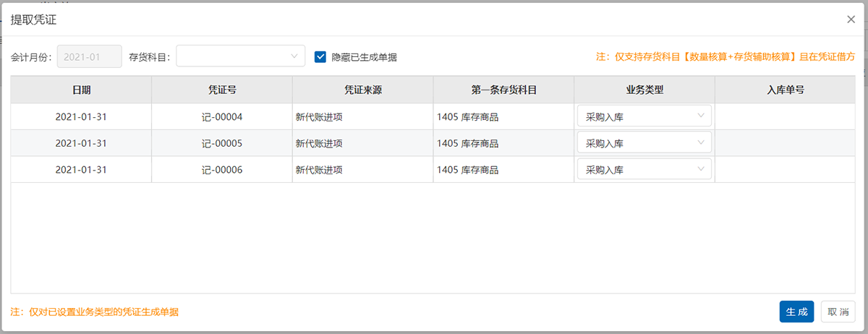Viewport: 868px width, 334px height.
Task: Click the 入库单号 column header
Action: tap(786, 90)
